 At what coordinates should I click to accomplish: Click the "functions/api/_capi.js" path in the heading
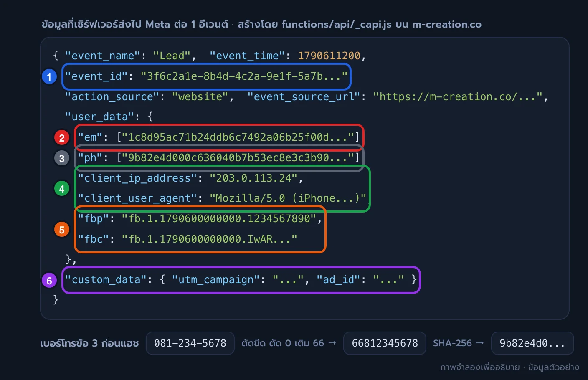click(x=337, y=25)
